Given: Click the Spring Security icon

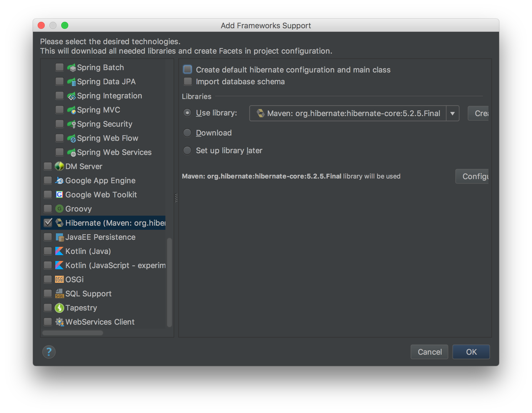Looking at the screenshot, I should pos(72,124).
